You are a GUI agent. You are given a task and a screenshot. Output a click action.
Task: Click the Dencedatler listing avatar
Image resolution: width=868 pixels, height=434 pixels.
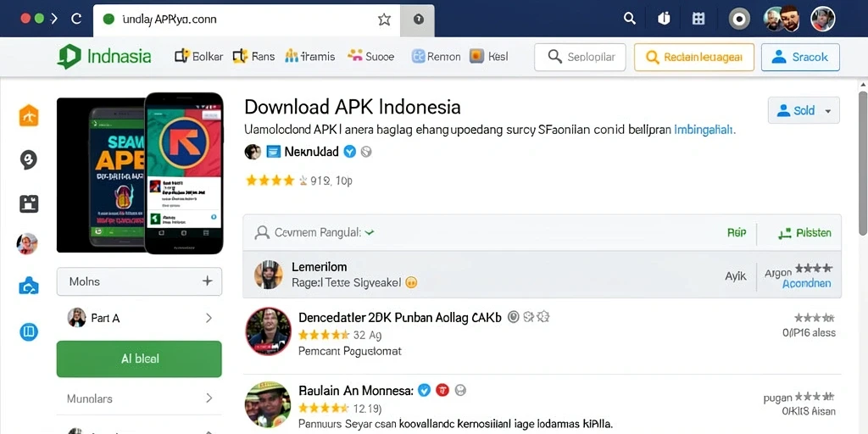269,331
